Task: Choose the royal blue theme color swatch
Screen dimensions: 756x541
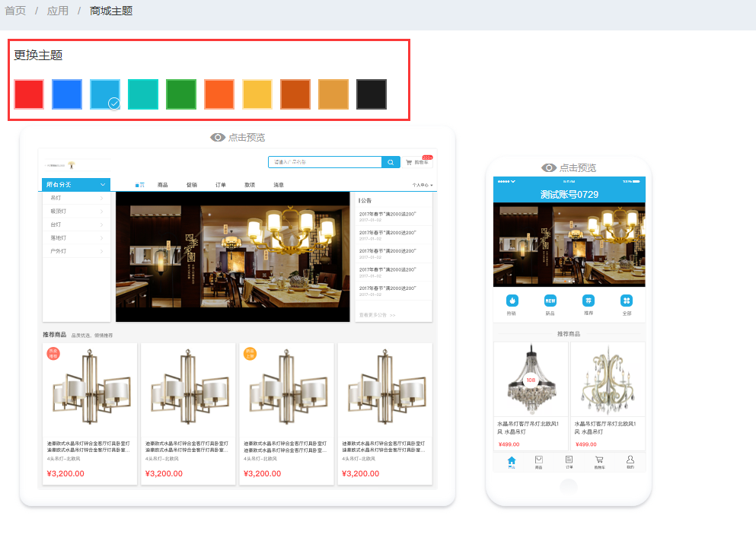Action: pos(67,94)
